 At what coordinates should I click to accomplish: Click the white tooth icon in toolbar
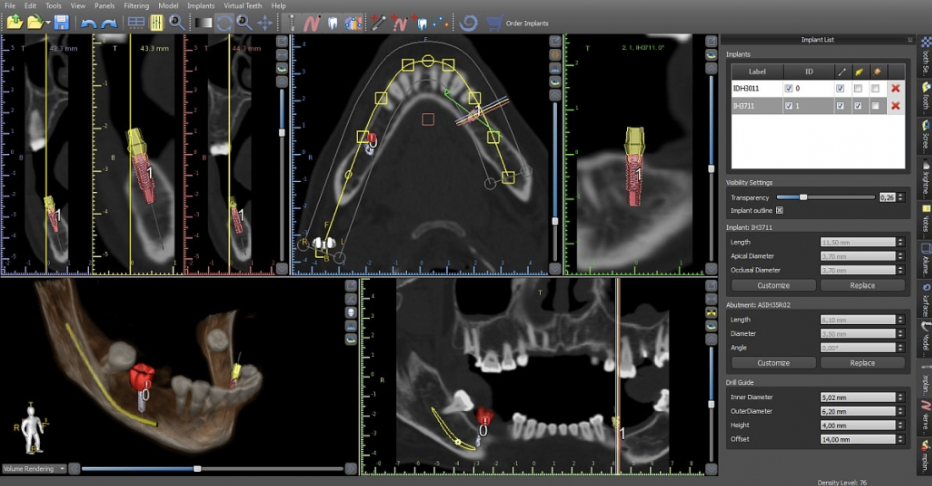333,22
